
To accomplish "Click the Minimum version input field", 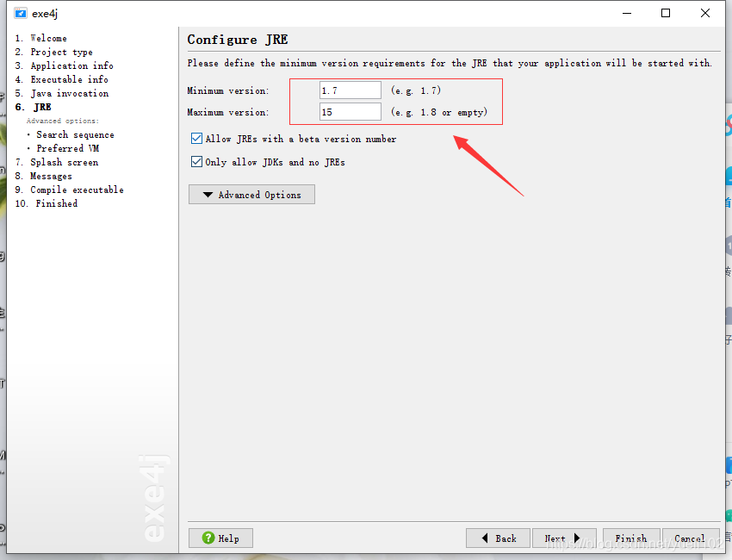I will [350, 90].
